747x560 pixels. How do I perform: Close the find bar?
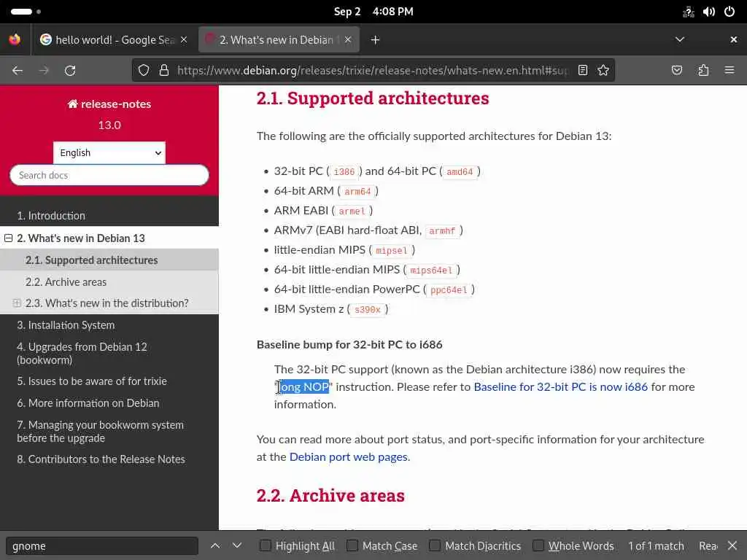coord(732,545)
